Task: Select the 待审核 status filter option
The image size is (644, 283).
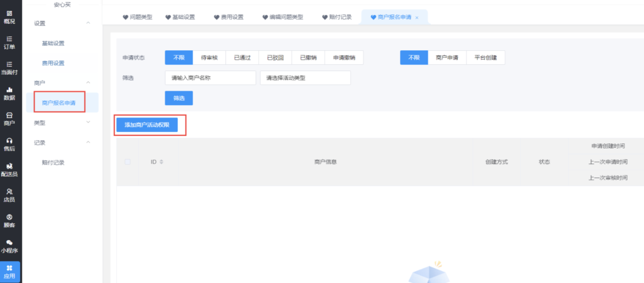Action: [x=209, y=57]
